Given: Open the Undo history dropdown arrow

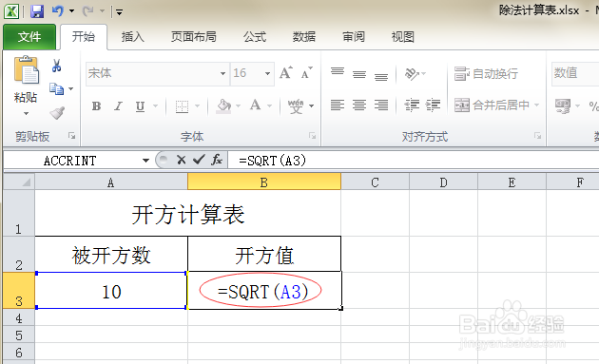Looking at the screenshot, I should pos(71,11).
